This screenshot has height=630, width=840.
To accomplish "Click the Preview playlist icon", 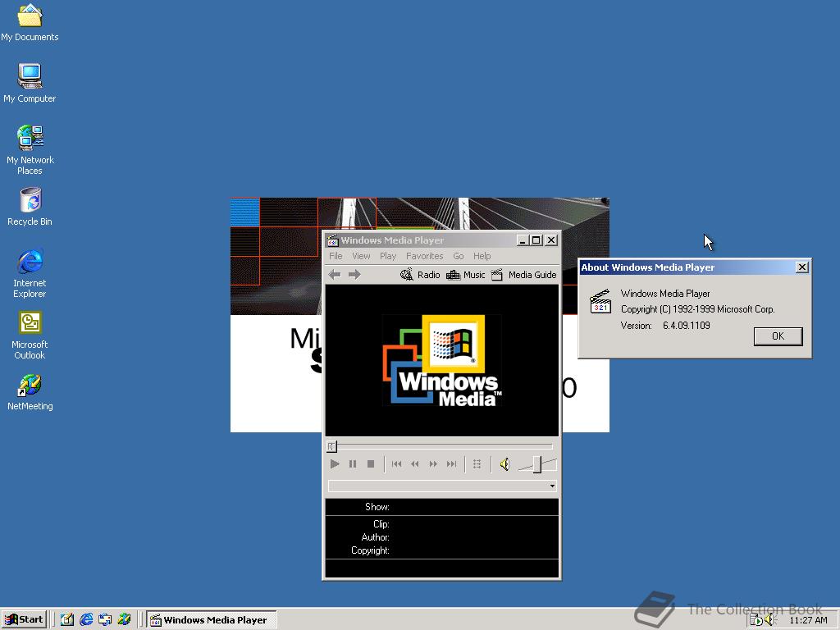I will 477,464.
